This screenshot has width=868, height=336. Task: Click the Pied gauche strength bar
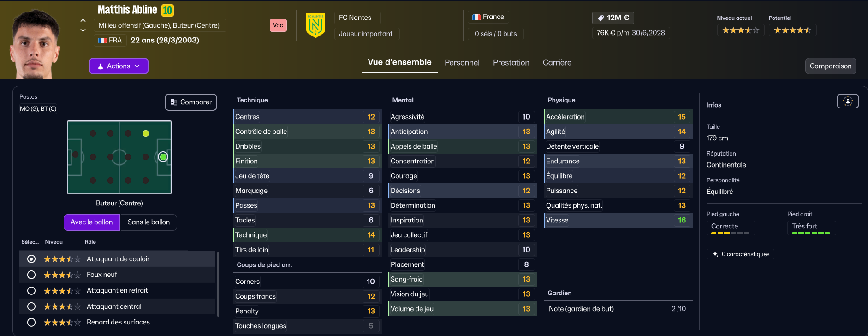pos(730,234)
